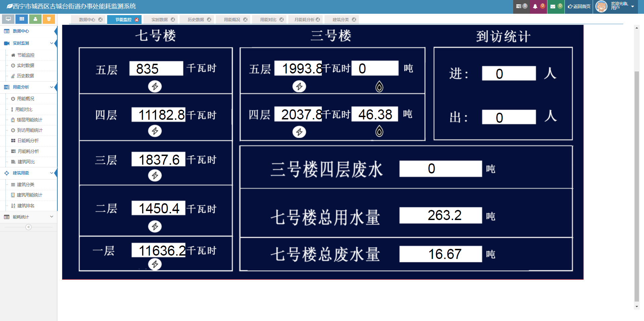The image size is (644, 321).
Task: Click the gray monitor icon button
Action: pyautogui.click(x=8, y=19)
